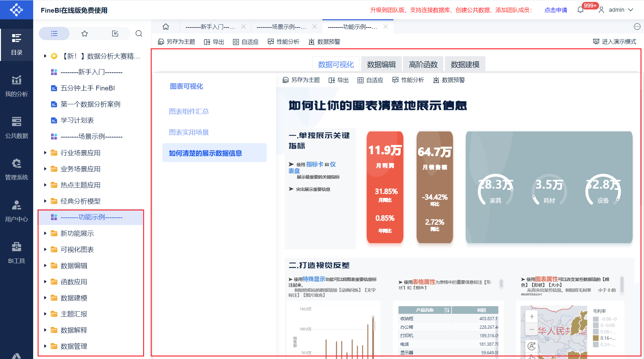This screenshot has width=644, height=359.
Task: Click the home icon tab
Action: tap(166, 27)
